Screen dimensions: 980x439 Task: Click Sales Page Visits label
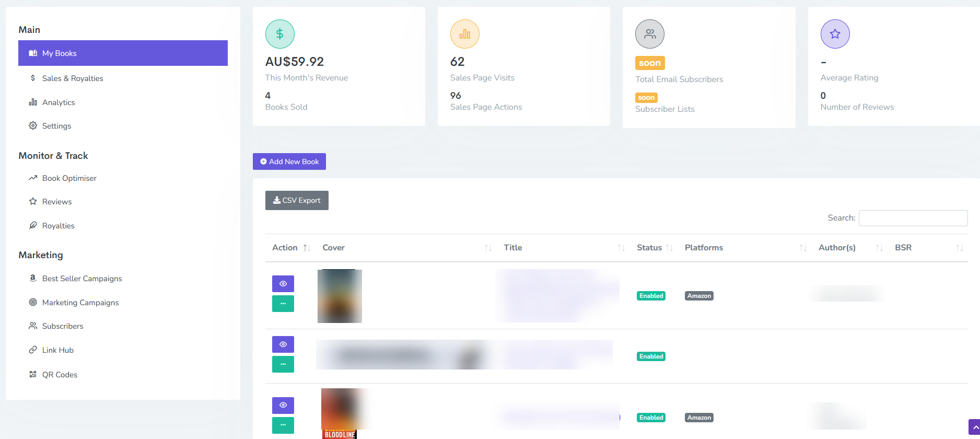(482, 78)
